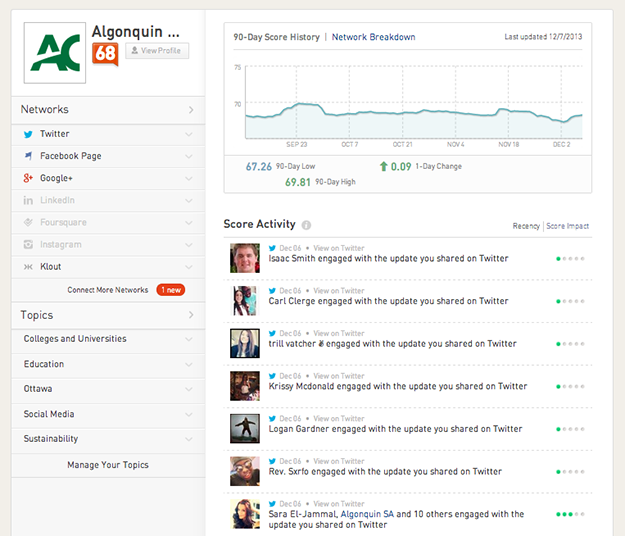Expand the Google+ network row
The width and height of the screenshot is (625, 536).
(x=189, y=179)
